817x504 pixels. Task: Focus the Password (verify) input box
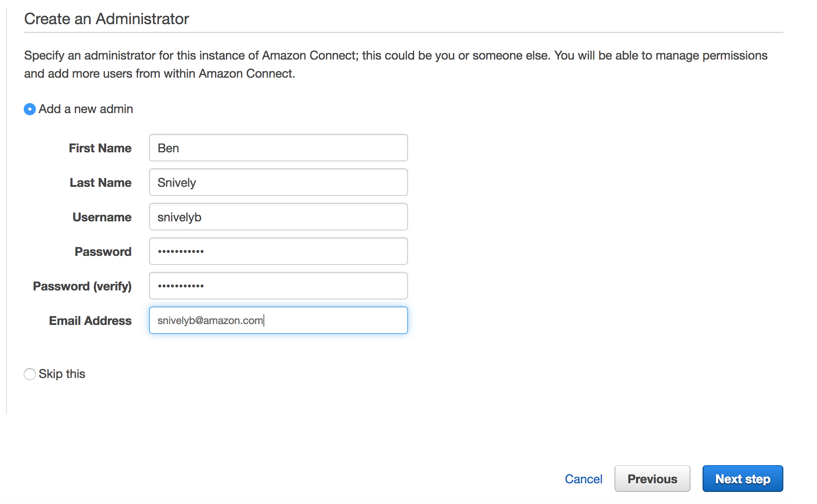(x=279, y=286)
